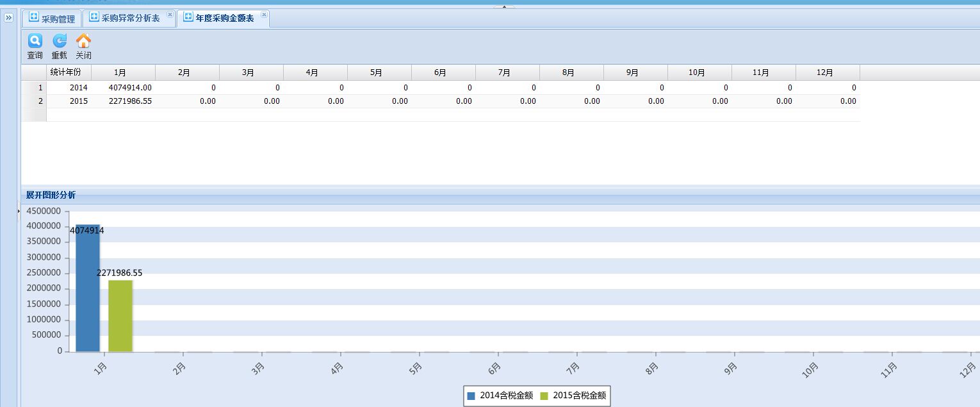Click the small arrow splitter left of chart
980x407 pixels.
pyautogui.click(x=19, y=211)
